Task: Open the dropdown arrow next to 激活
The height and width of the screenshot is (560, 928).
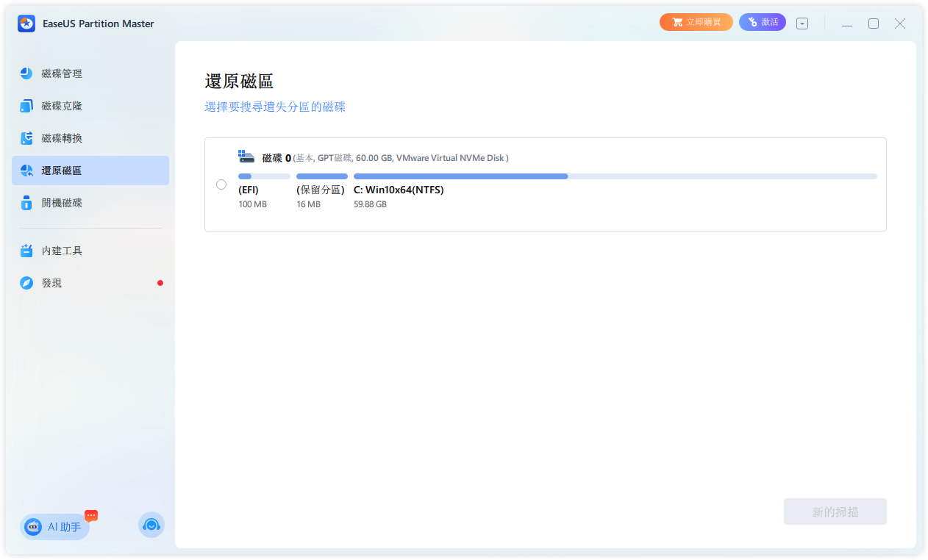Action: pos(802,23)
